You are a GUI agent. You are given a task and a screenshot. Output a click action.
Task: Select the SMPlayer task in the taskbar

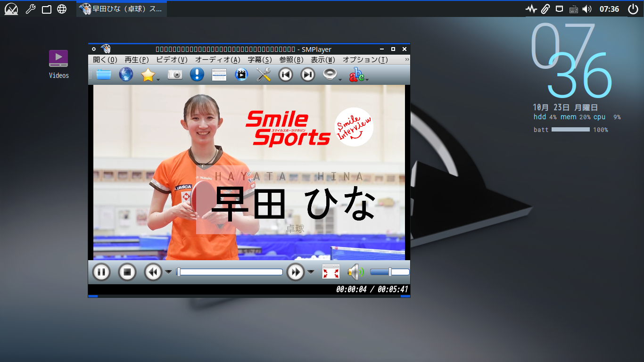121,9
